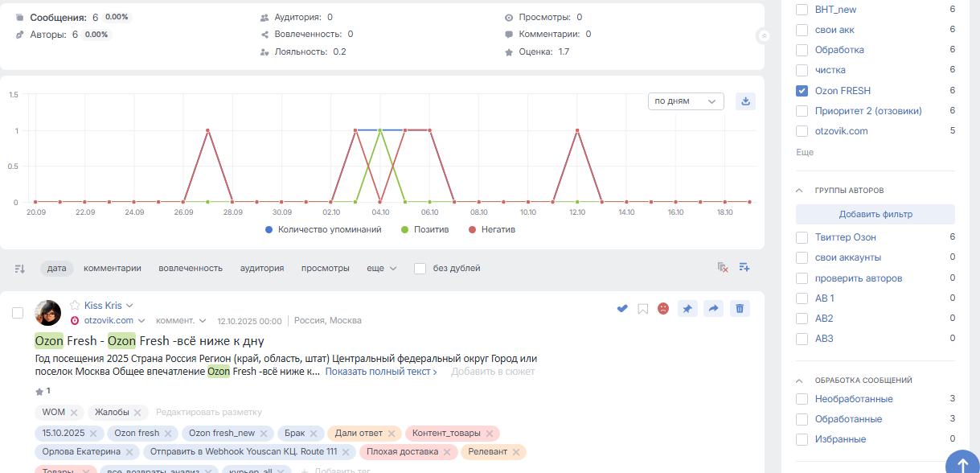Image resolution: width=980 pixels, height=473 pixels.
Task: Remove the 15.10.2025 tag
Action: click(x=93, y=433)
